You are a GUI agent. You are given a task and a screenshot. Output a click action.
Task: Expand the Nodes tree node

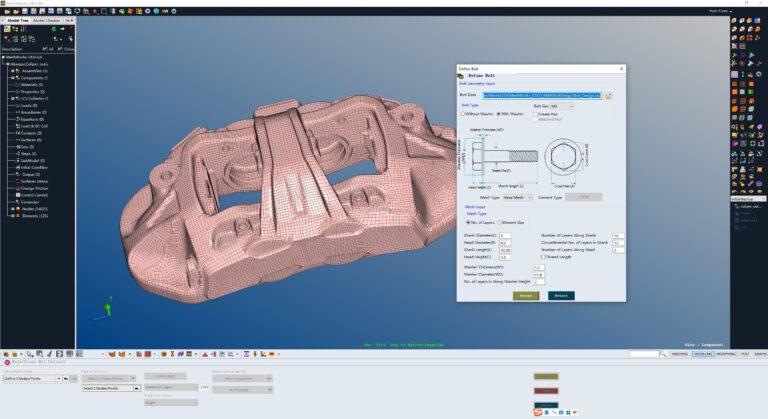(x=13, y=209)
